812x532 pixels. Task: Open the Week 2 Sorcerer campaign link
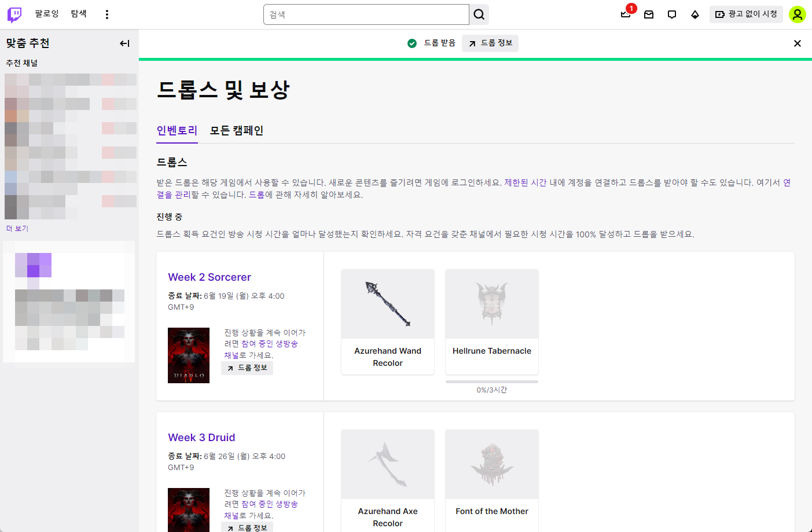point(210,277)
